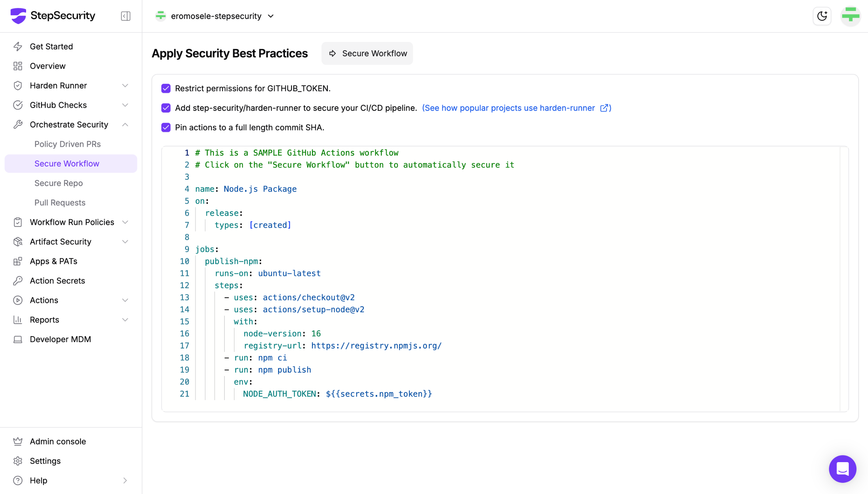The width and height of the screenshot is (868, 494).
Task: Uncheck Restrict permissions for GITHUB_TOKEN
Action: click(x=166, y=88)
